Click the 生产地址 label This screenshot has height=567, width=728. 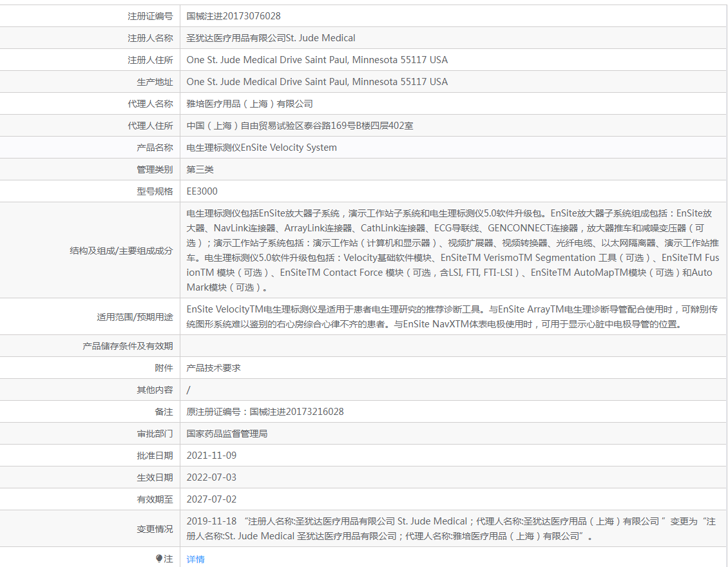155,82
